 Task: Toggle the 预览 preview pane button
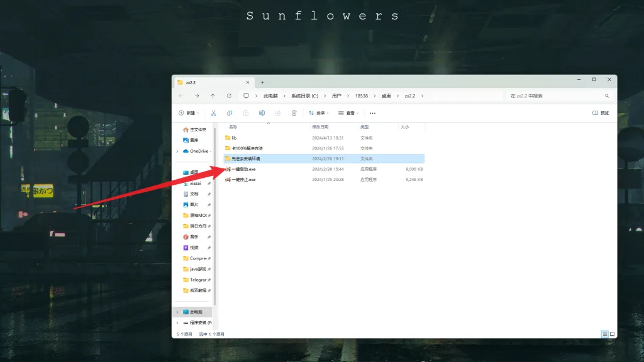pos(601,113)
